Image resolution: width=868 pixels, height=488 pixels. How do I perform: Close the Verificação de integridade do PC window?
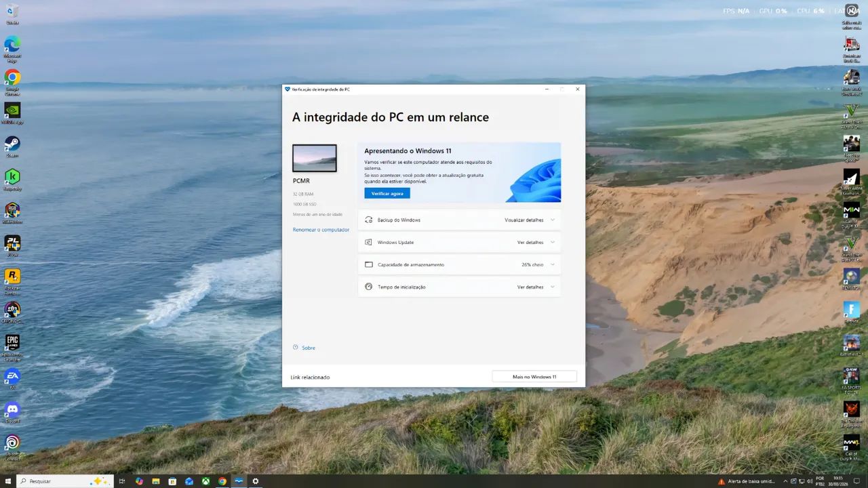[578, 89]
